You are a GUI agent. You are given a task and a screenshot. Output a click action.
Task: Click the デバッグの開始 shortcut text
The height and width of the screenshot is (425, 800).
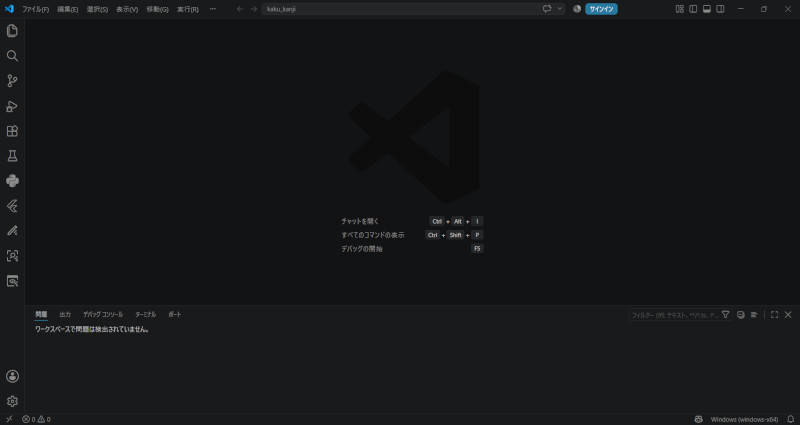[x=362, y=249]
